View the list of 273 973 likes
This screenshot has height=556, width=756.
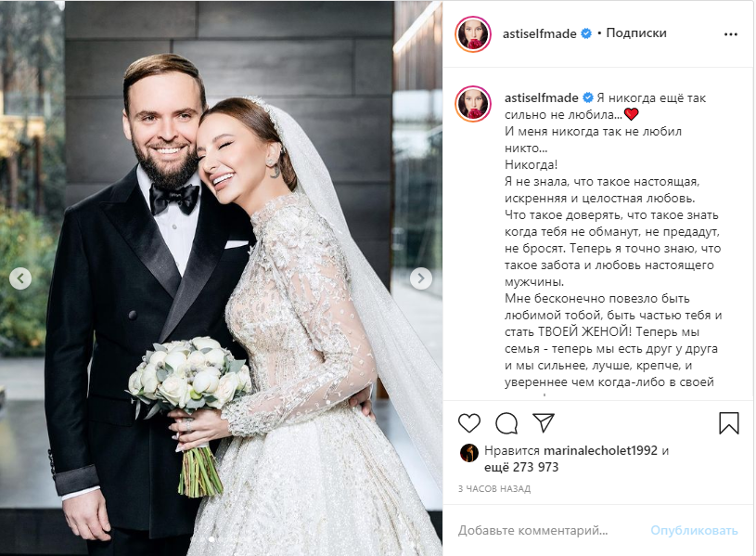click(521, 467)
